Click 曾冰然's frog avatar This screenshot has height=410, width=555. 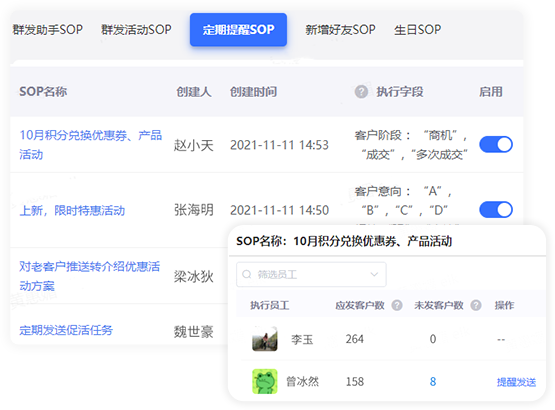(265, 382)
